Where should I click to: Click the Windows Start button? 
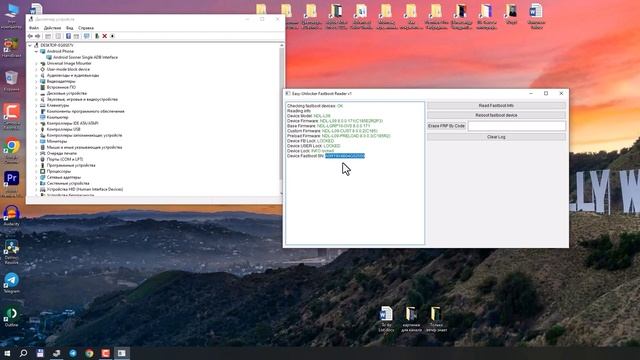(7, 353)
